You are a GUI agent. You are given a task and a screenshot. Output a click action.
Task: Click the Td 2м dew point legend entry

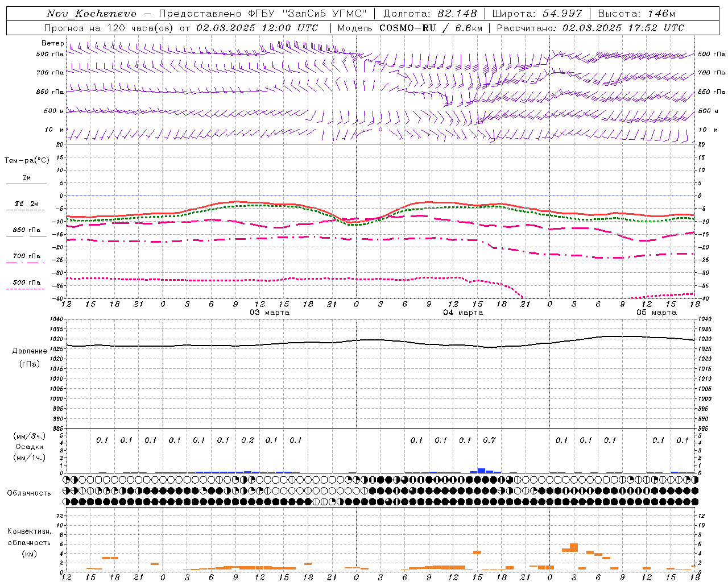pyautogui.click(x=27, y=203)
